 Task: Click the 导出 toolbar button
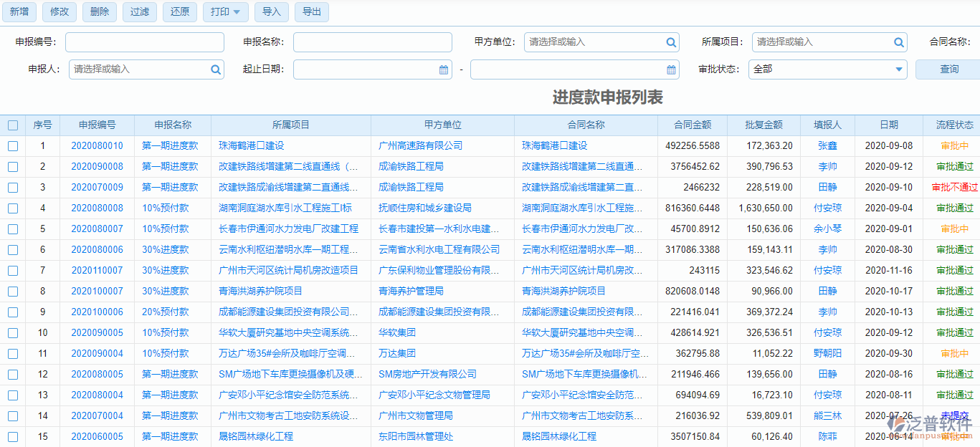pyautogui.click(x=312, y=12)
